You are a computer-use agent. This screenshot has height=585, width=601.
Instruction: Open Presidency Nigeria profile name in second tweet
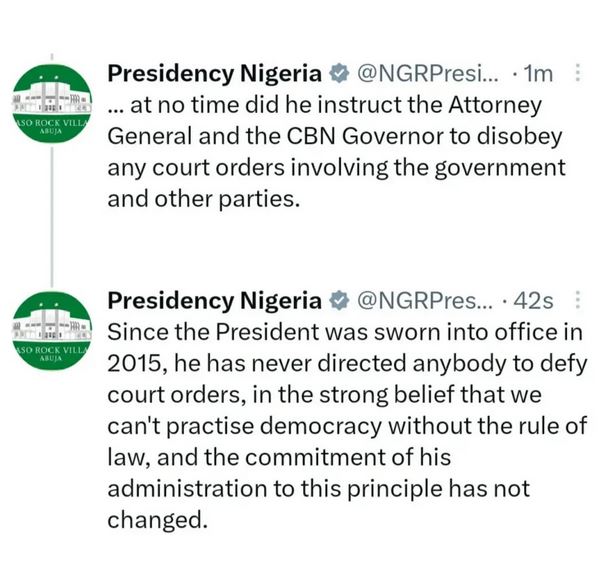click(214, 301)
